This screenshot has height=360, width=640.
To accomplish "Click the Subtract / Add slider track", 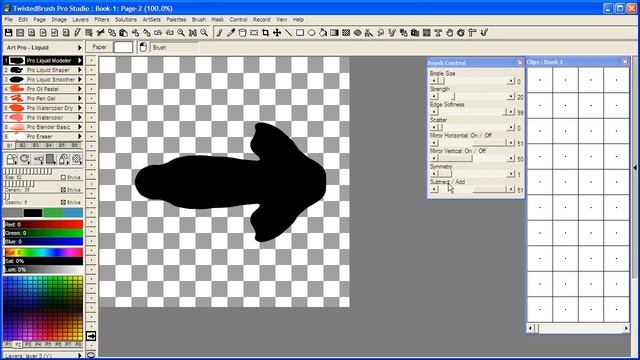I will [x=472, y=190].
